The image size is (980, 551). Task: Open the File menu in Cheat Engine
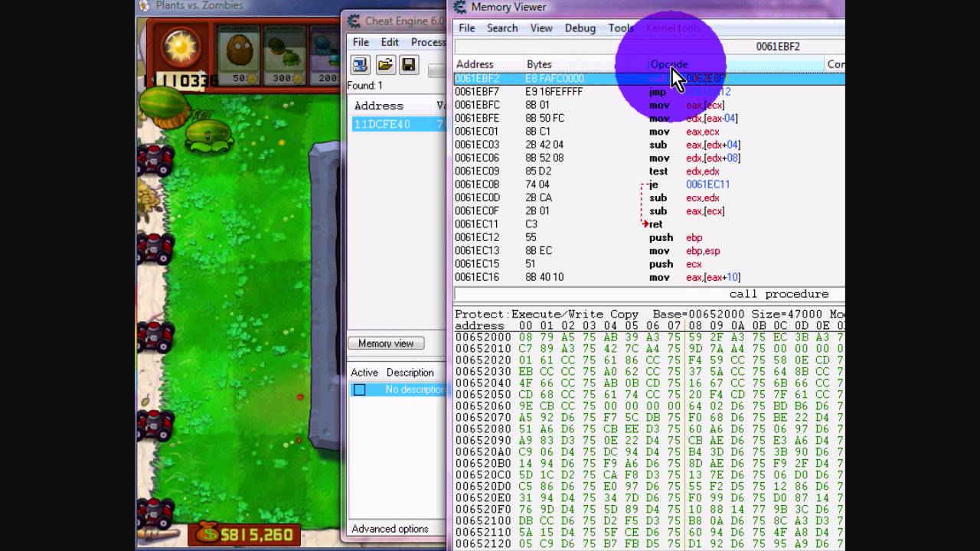coord(361,42)
